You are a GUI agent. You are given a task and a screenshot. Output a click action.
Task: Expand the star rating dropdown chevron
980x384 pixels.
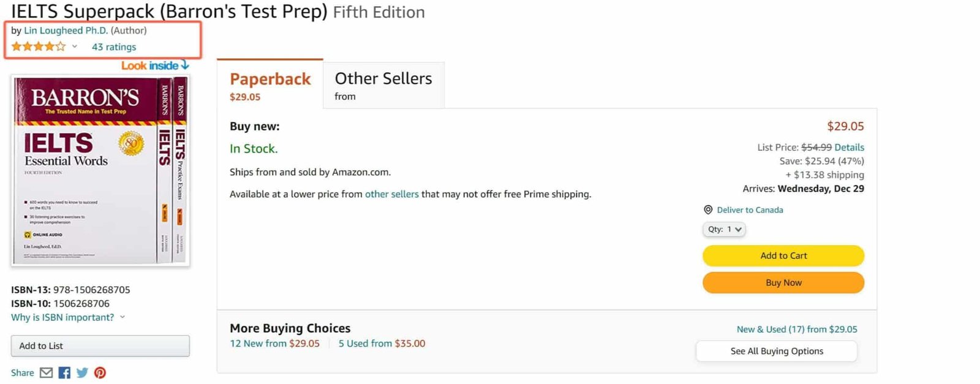coord(75,47)
